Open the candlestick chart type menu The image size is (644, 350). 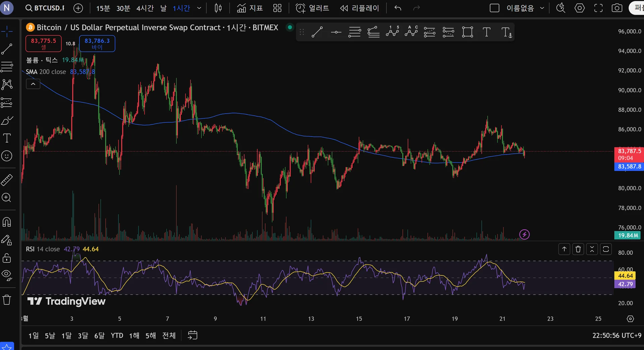point(218,8)
